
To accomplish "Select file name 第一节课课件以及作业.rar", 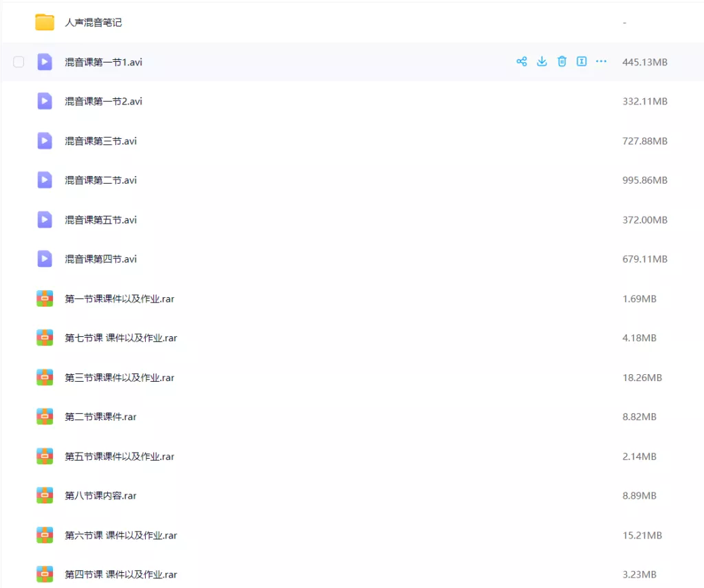I will [120, 298].
